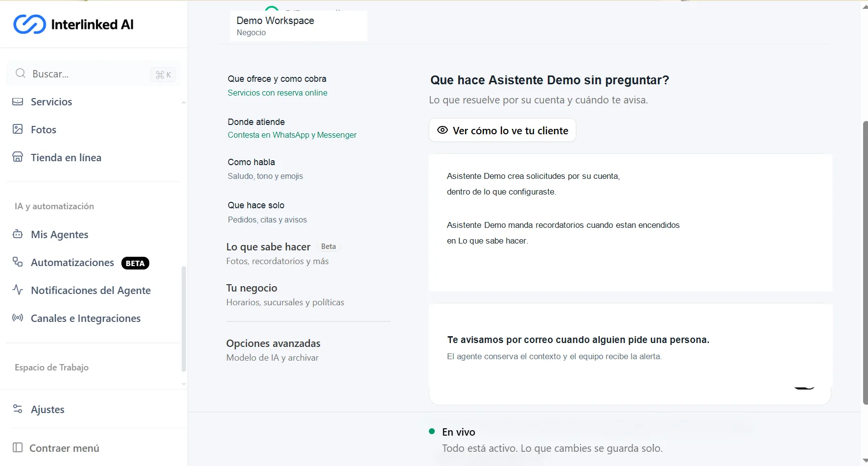Screen dimensions: 868x466
Task: Click the sidebar vertical scrollbar thumb
Action: point(184,319)
